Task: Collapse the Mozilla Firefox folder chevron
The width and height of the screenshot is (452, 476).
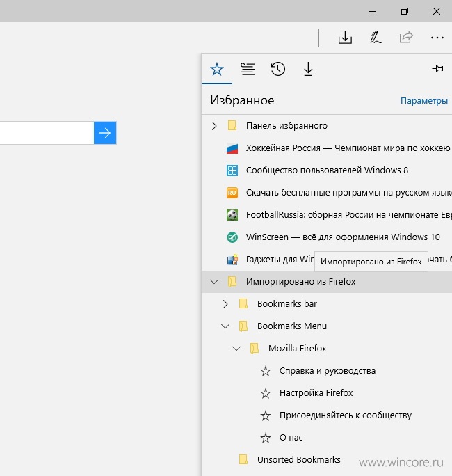Action: pyautogui.click(x=236, y=349)
